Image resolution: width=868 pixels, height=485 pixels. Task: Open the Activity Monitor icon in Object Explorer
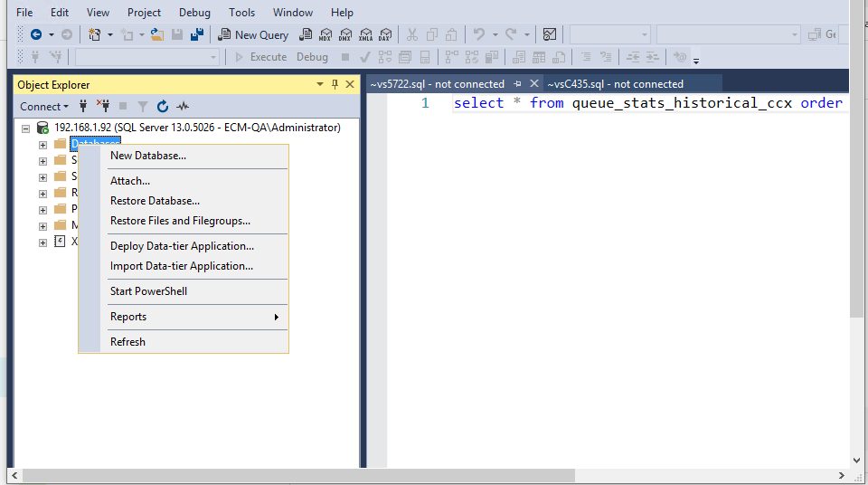tap(183, 107)
